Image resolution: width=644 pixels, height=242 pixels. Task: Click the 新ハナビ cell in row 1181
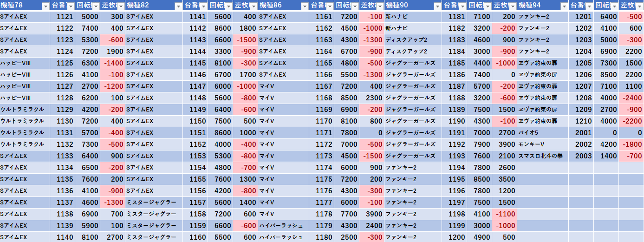click(x=413, y=17)
